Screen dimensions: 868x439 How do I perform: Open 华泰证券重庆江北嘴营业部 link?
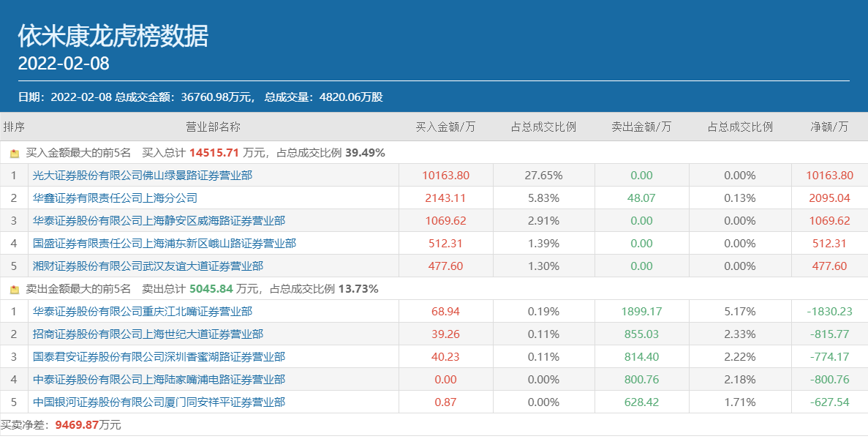(x=143, y=312)
